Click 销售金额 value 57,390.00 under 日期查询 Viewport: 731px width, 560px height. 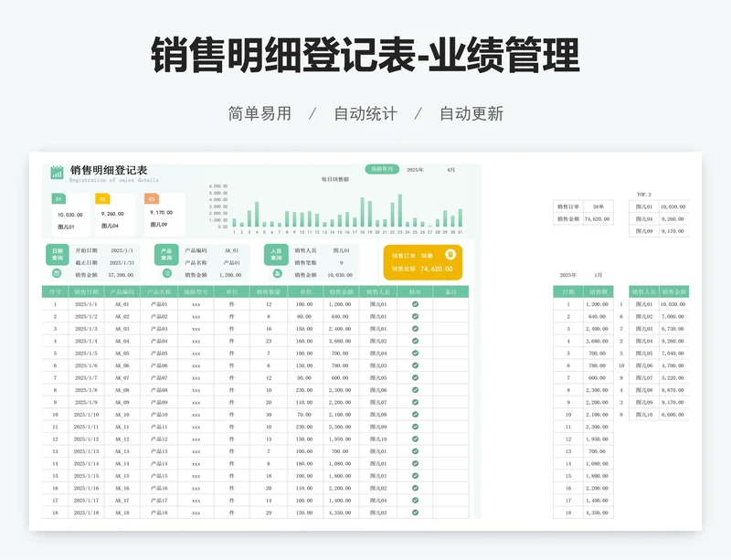pyautogui.click(x=121, y=275)
